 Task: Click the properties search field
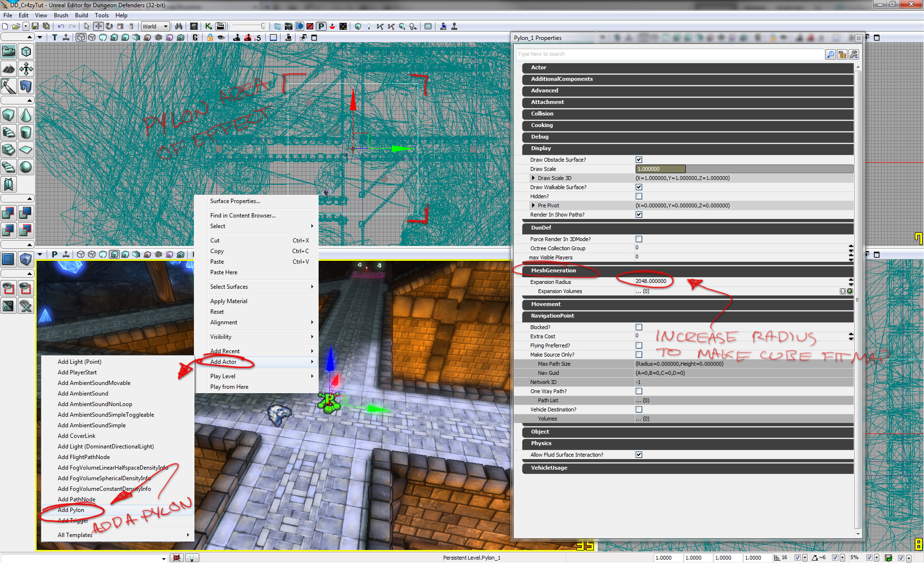click(669, 54)
